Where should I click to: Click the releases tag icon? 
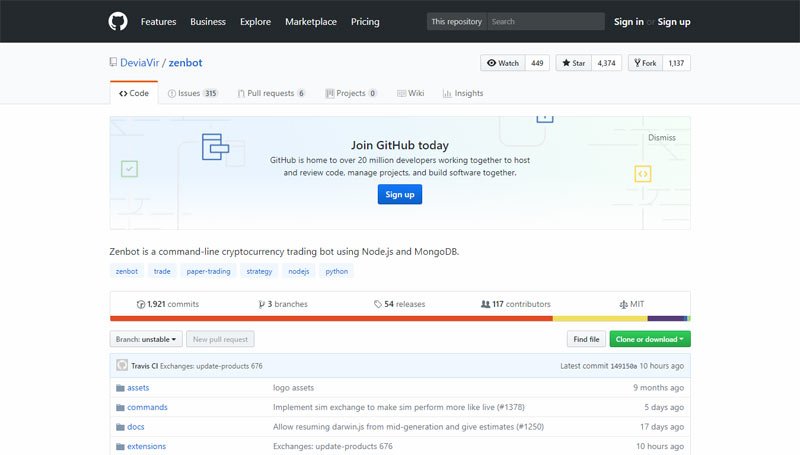point(378,305)
